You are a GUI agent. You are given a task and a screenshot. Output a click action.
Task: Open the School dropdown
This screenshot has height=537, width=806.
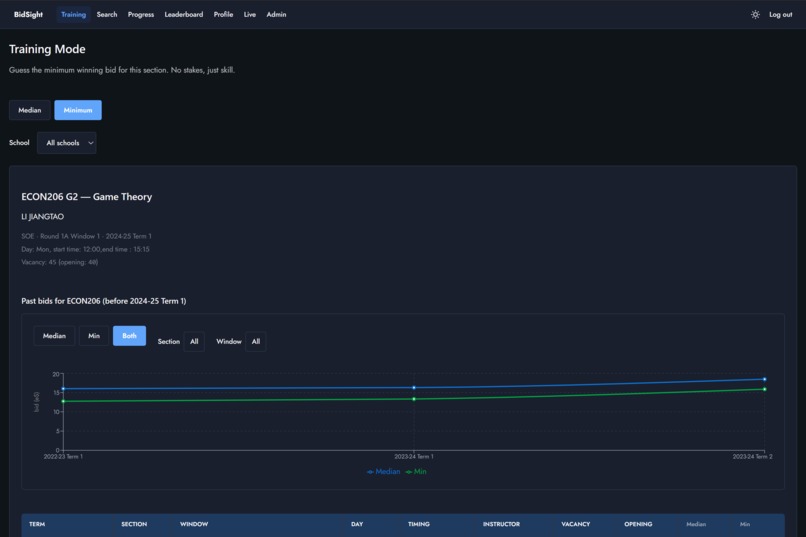pyautogui.click(x=67, y=143)
